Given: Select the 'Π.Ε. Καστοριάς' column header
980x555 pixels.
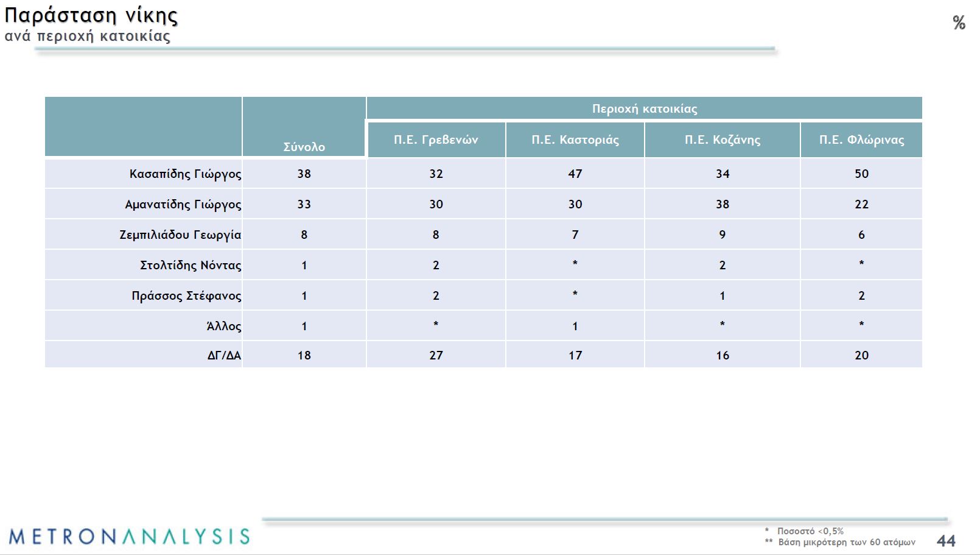Looking at the screenshot, I should pos(575,140).
